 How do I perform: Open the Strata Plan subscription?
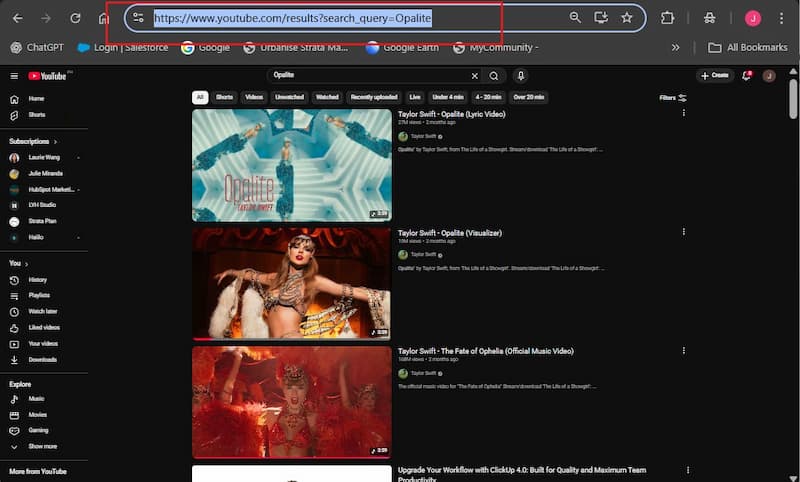point(44,221)
